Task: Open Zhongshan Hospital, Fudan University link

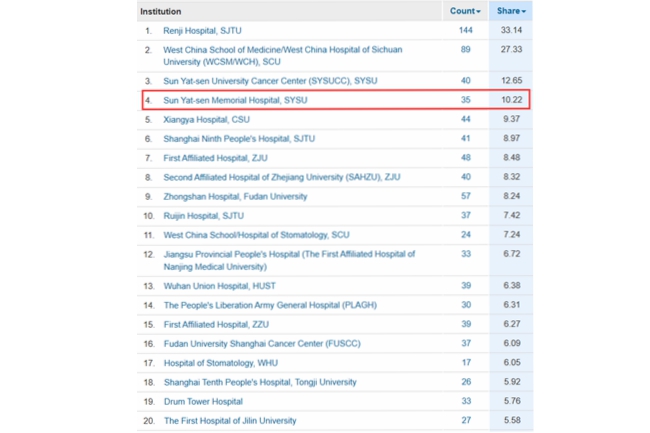Action: [235, 196]
